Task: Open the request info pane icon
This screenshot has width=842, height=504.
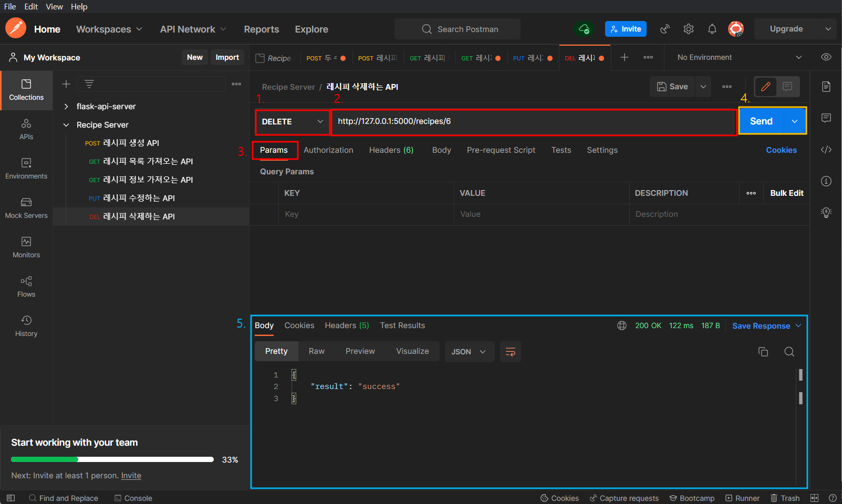Action: tap(826, 181)
